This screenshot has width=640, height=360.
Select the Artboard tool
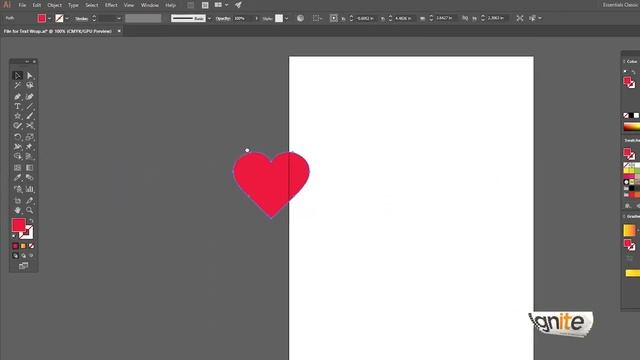18,200
